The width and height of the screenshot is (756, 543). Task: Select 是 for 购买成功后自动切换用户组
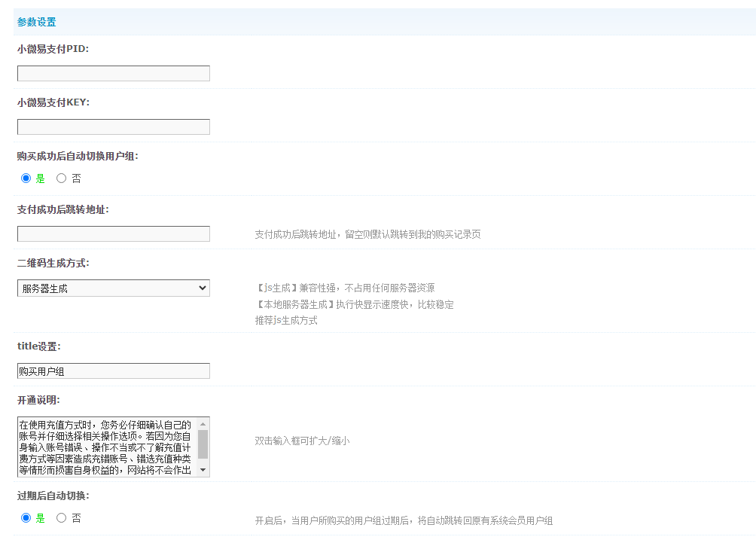[26, 178]
